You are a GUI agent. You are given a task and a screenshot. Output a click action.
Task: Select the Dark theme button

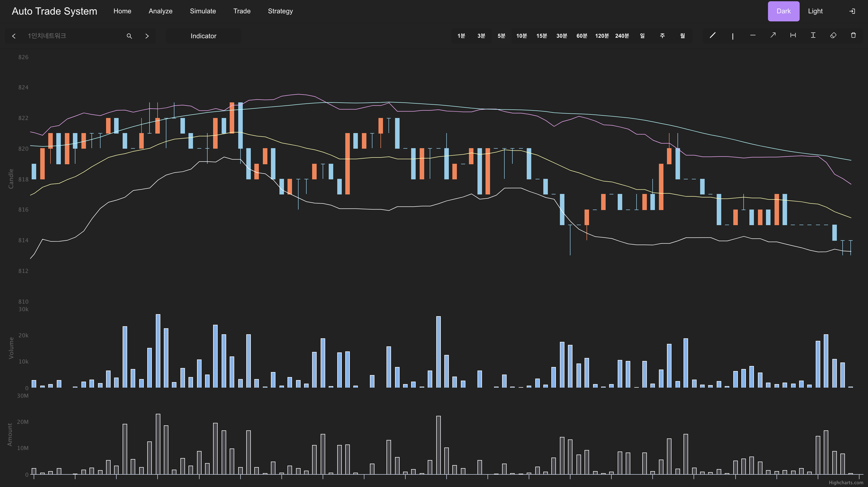point(783,11)
